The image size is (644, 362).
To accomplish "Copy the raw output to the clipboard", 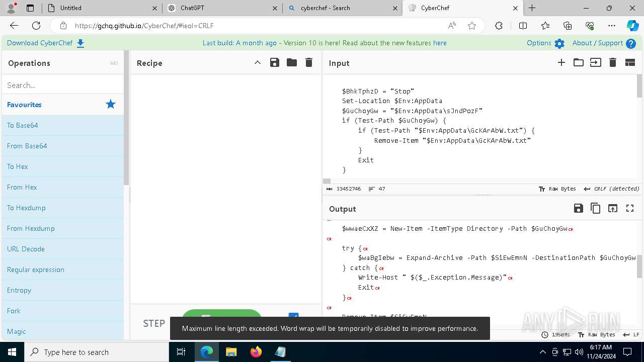I will click(x=596, y=209).
